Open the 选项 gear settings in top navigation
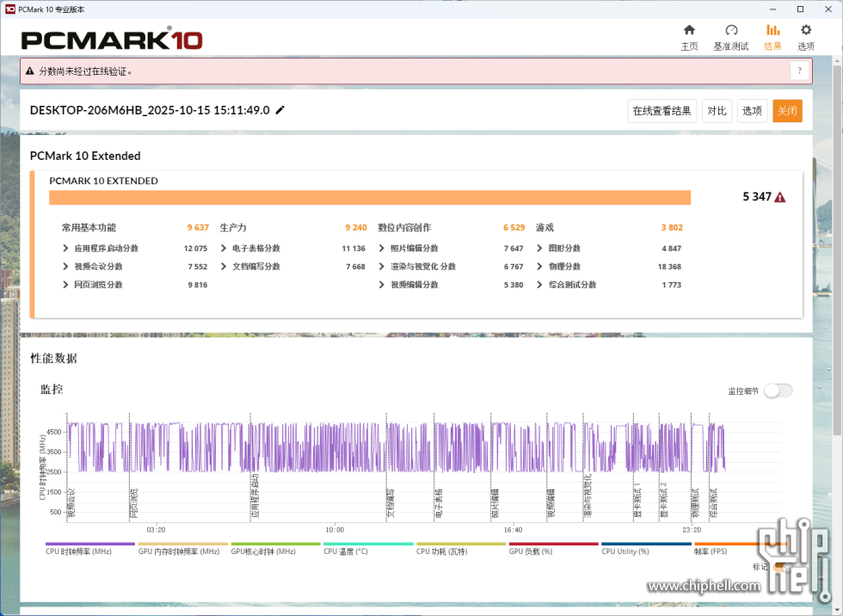 (x=806, y=37)
